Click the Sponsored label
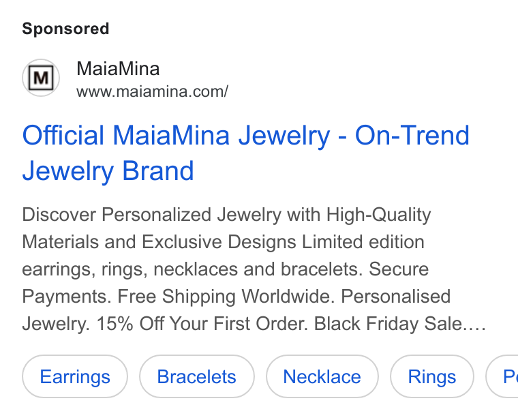This screenshot has width=518, height=420. [x=65, y=29]
